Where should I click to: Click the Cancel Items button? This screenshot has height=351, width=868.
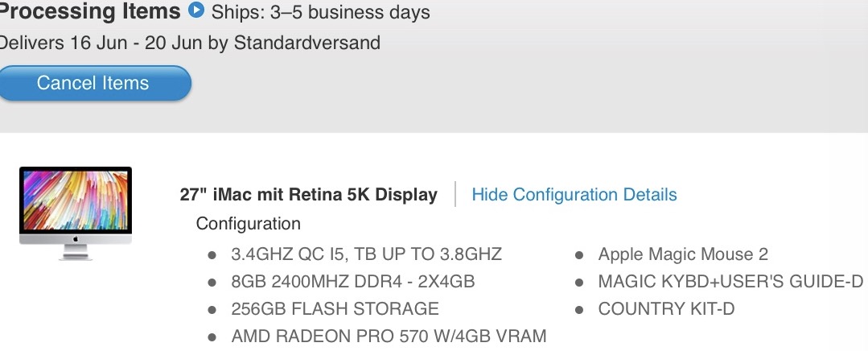93,83
